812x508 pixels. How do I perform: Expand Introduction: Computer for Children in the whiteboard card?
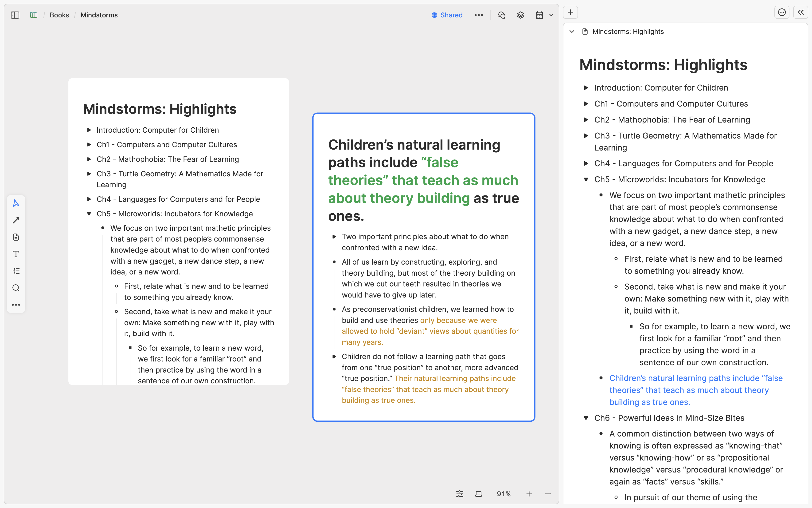[89, 130]
